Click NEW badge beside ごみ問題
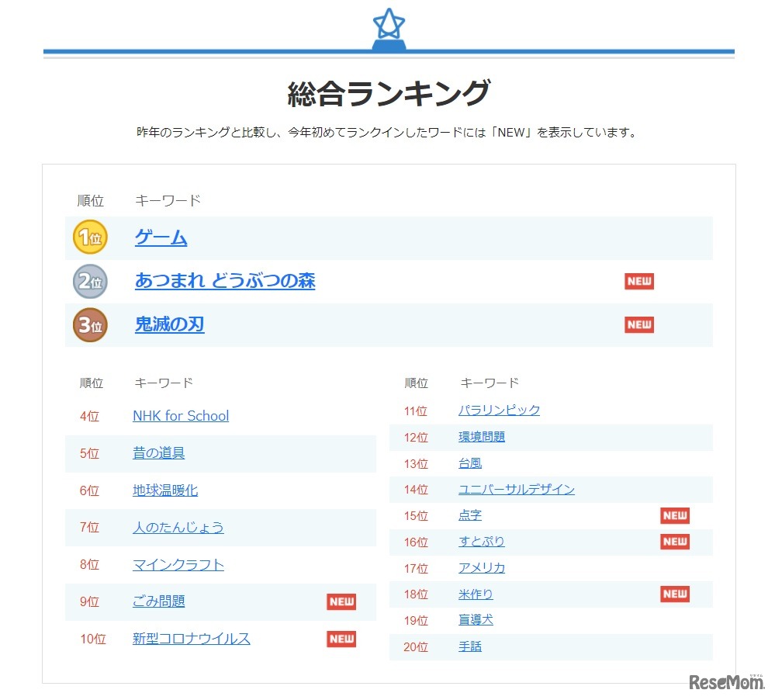The image size is (775, 700). tap(341, 601)
